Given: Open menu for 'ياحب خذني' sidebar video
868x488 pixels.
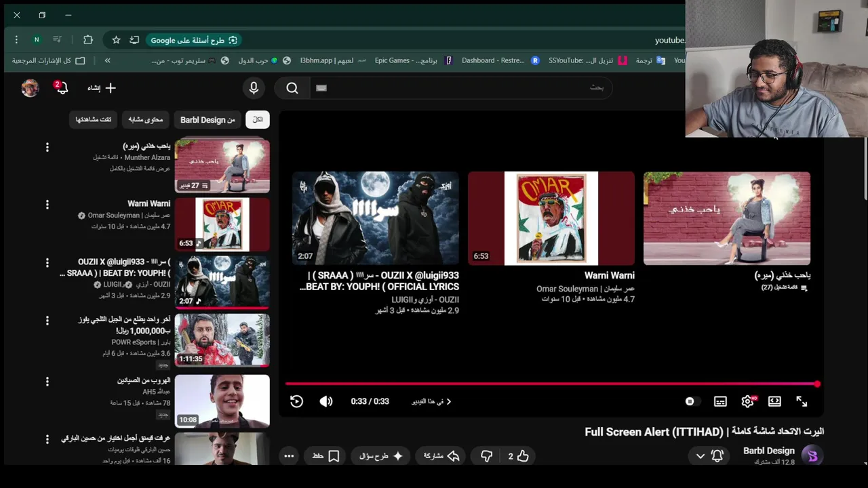Looking at the screenshot, I should pos(47,147).
